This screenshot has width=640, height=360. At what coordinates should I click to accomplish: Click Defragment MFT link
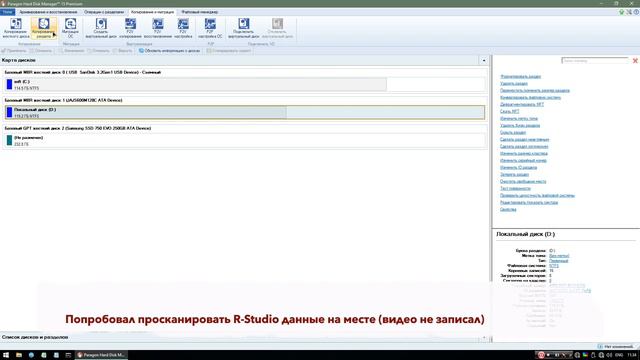click(x=522, y=104)
